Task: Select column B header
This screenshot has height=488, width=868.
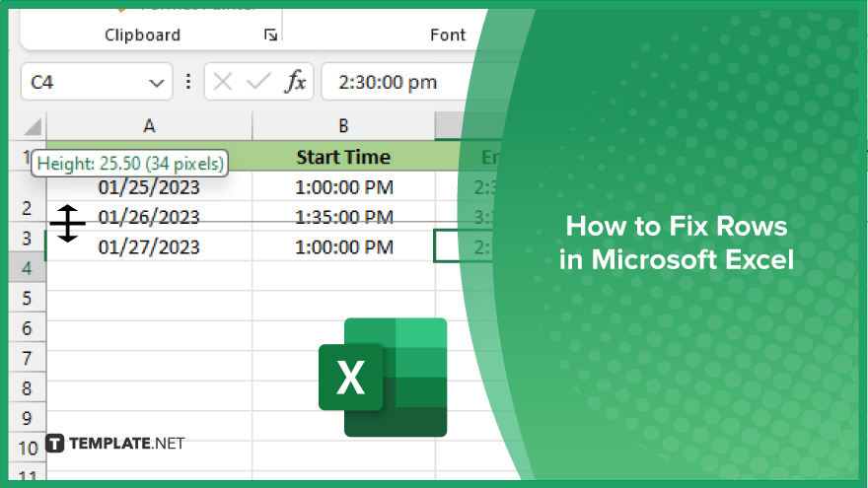Action: (343, 126)
